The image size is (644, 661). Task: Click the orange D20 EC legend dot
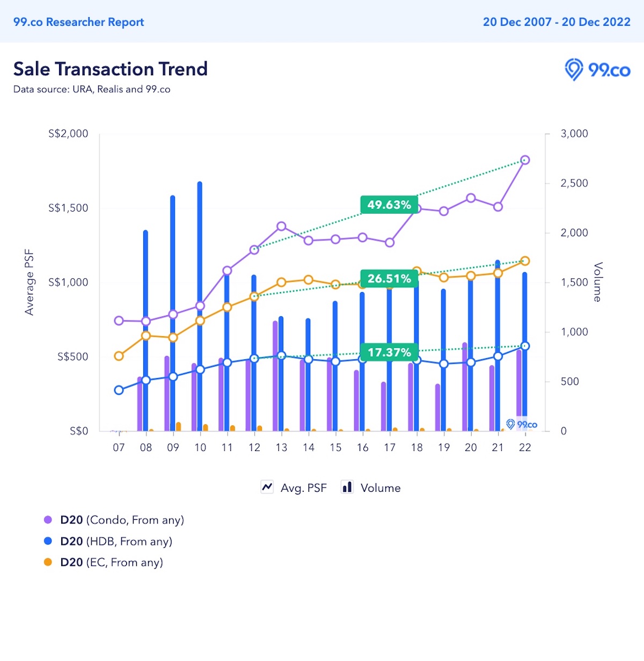pyautogui.click(x=48, y=562)
